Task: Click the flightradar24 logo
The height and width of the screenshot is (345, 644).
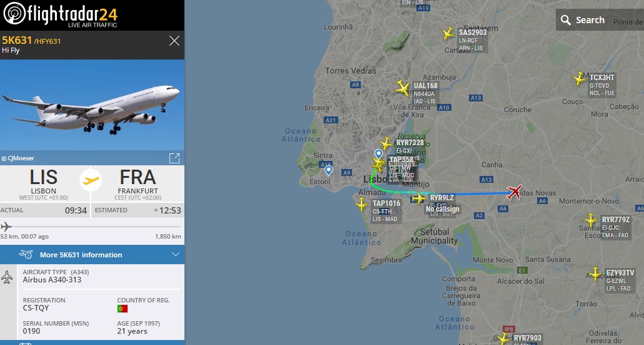Action: pos(61,15)
